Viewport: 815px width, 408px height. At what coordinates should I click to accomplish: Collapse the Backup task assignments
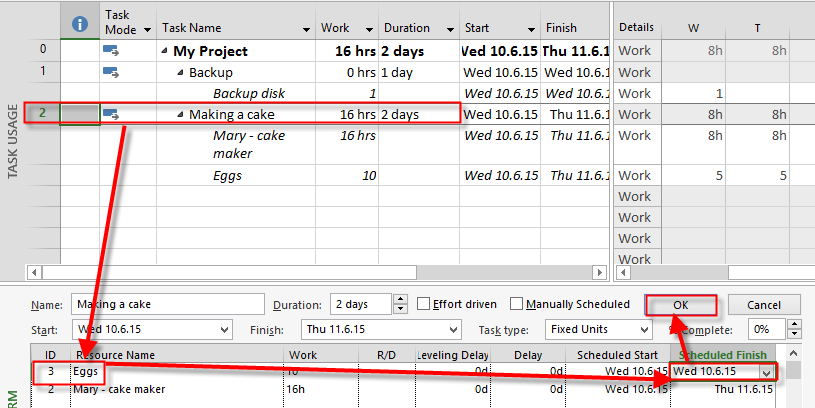tap(181, 73)
